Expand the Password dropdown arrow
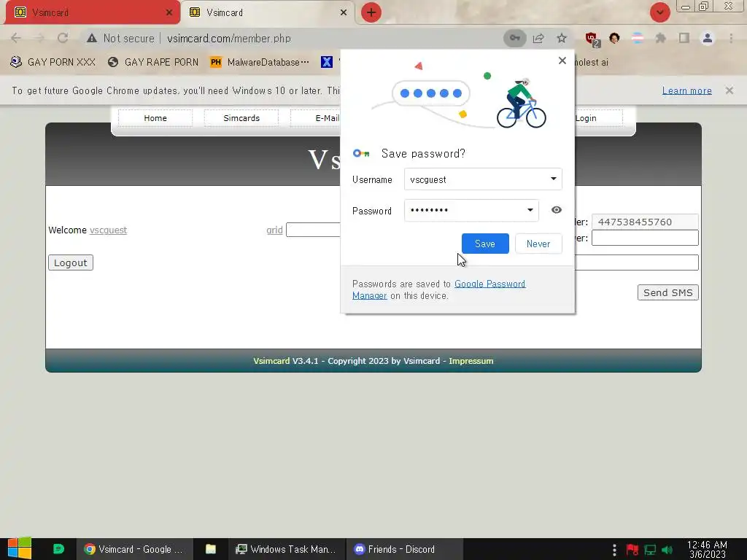This screenshot has height=560, width=747. [x=530, y=210]
